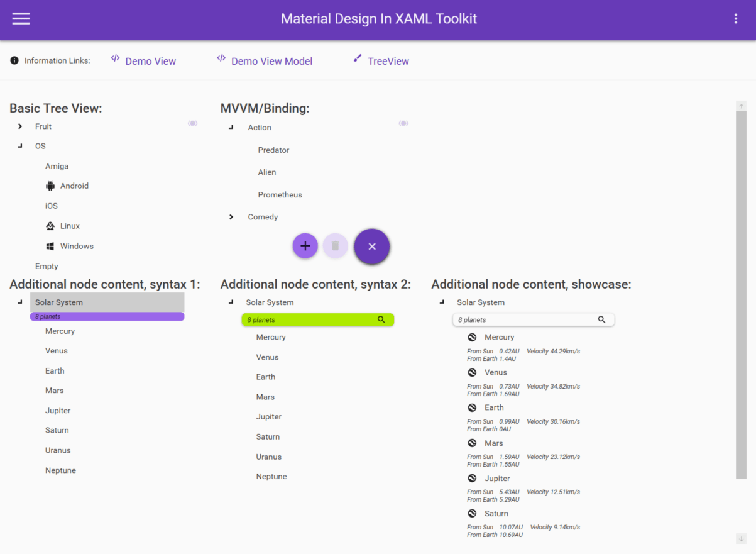Collapse the OS tree node
756x554 pixels.
coord(20,146)
